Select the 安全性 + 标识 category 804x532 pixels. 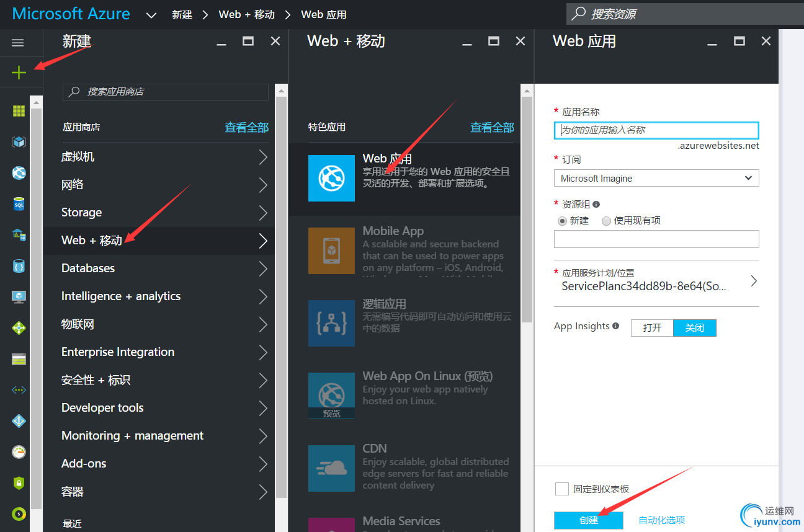[x=159, y=380]
